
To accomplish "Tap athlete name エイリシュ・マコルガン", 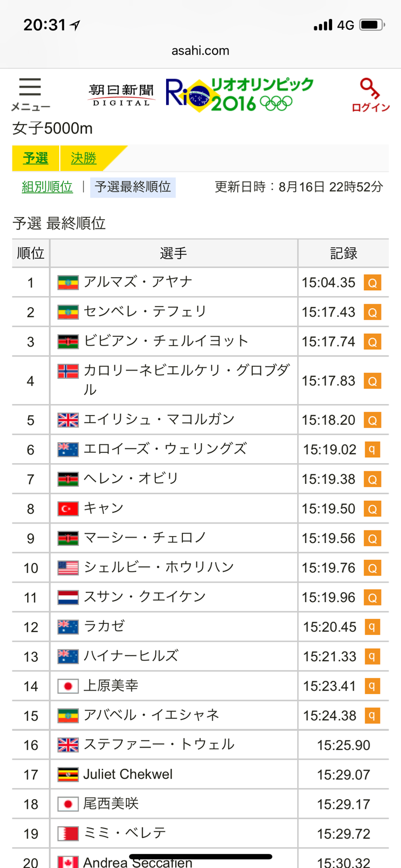I will pos(159,419).
